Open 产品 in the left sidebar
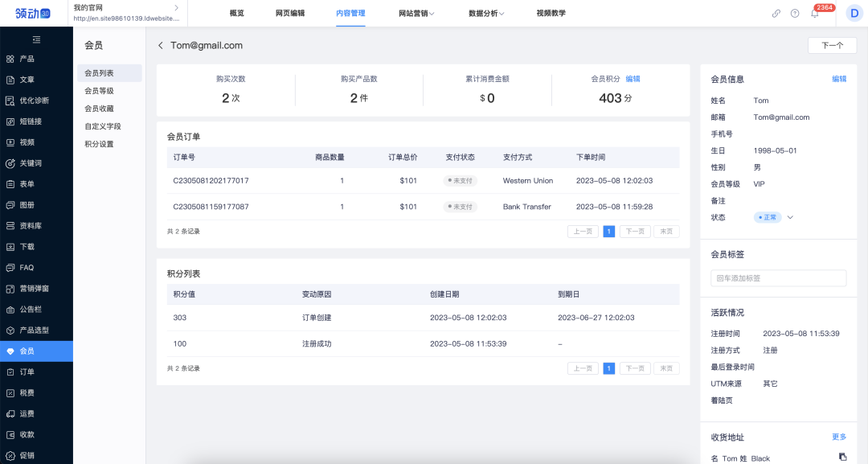Image resolution: width=868 pixels, height=464 pixels. pos(27,59)
